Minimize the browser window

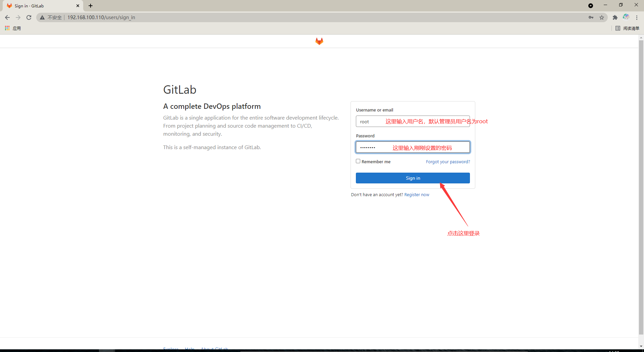pos(605,5)
